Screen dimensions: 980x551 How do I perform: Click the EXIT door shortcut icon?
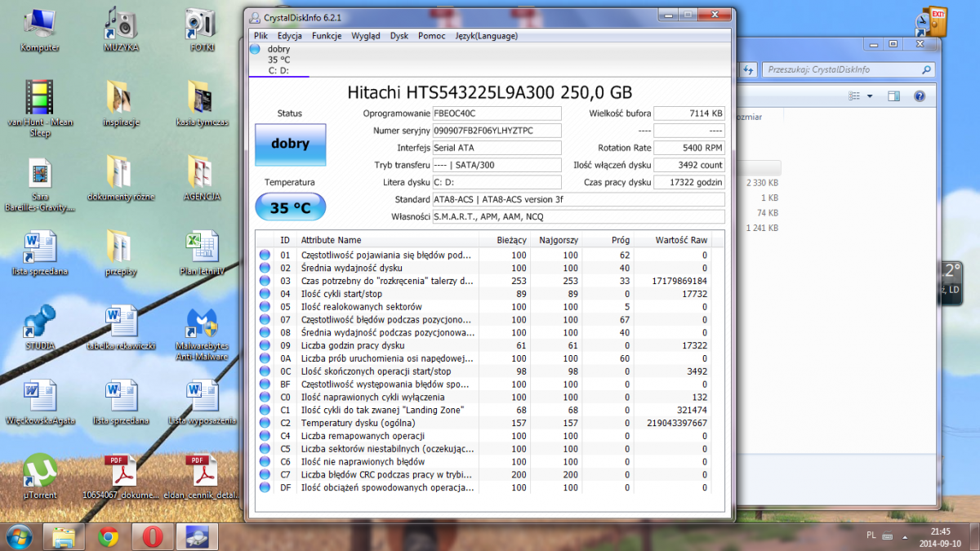(x=932, y=21)
